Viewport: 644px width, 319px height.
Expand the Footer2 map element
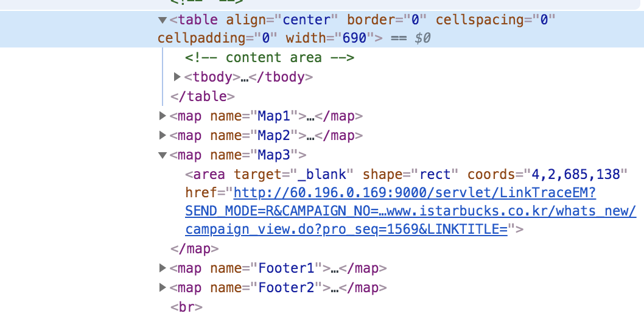click(163, 287)
